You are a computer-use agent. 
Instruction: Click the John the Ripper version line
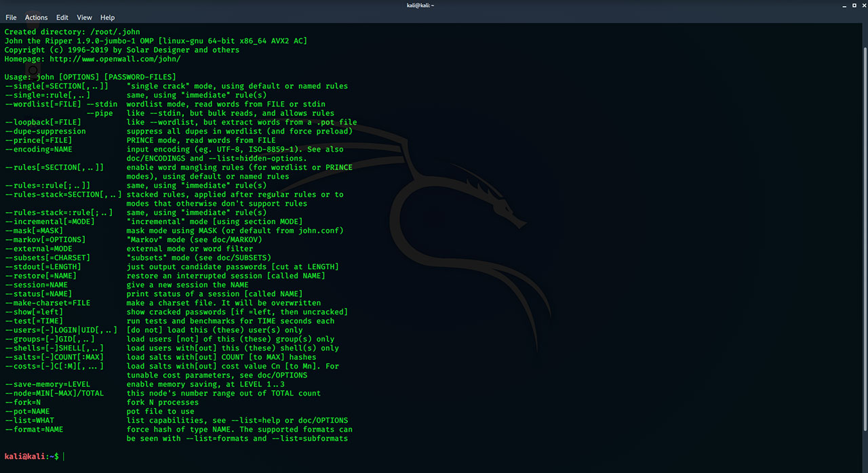(156, 41)
